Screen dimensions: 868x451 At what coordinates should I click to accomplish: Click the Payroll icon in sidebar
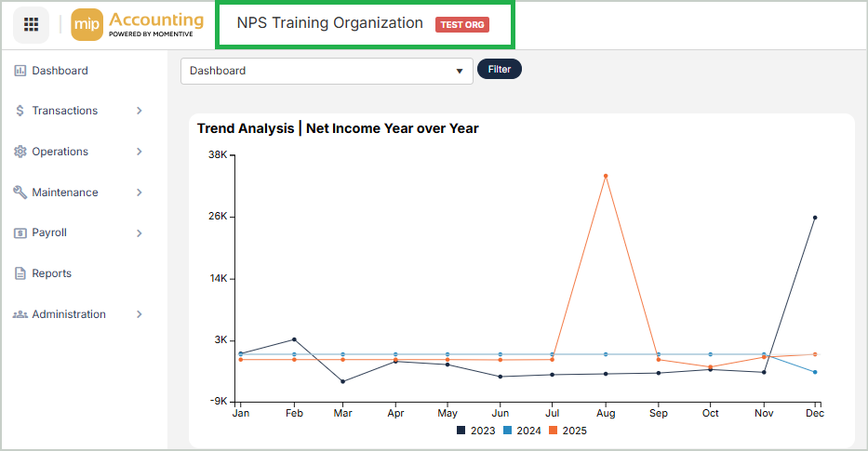(x=20, y=233)
